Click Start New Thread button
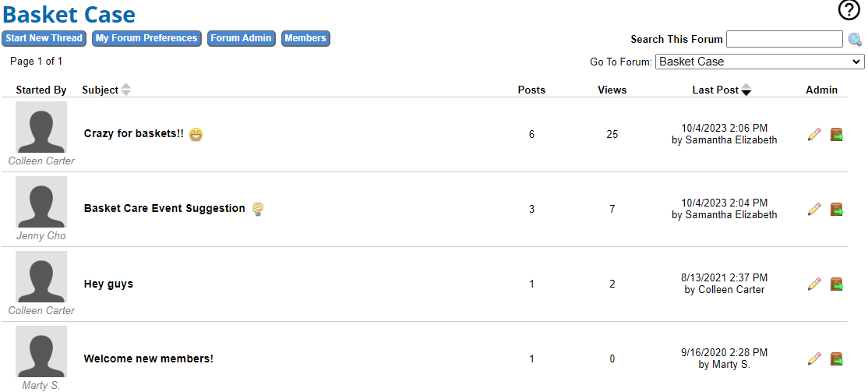868x392 pixels. 44,38
